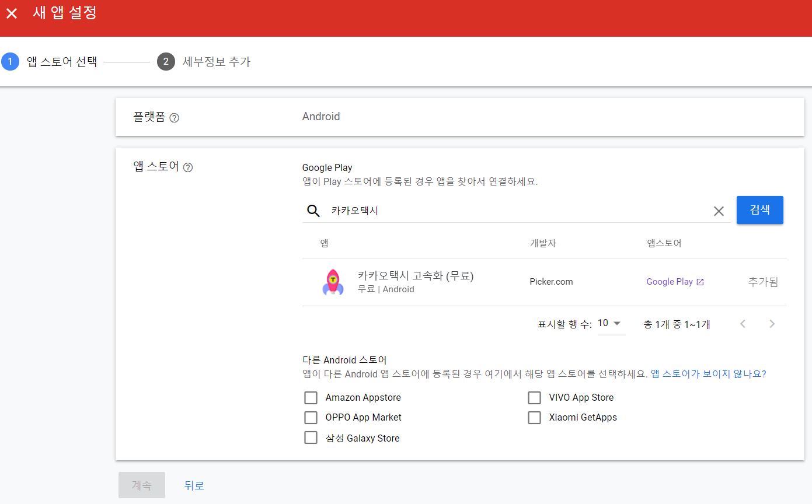Click the blue 검색 button
Image resolution: width=812 pixels, height=504 pixels.
pyautogui.click(x=759, y=210)
